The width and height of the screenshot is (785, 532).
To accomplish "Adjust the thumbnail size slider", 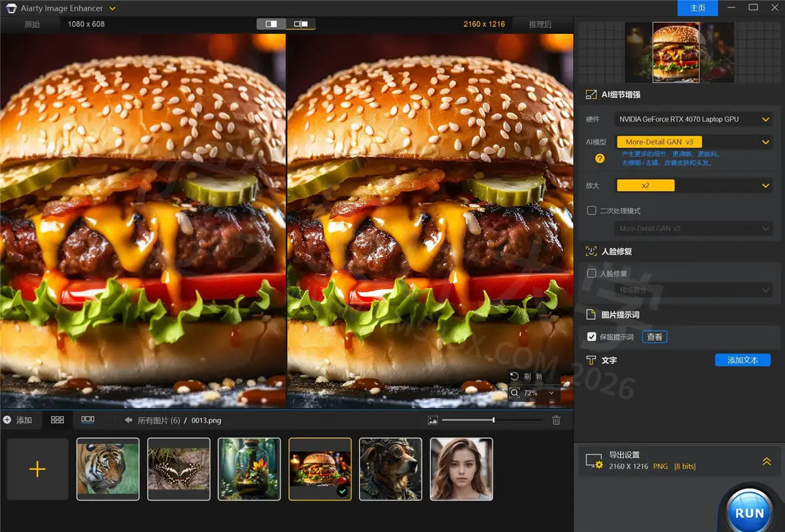I will (492, 420).
